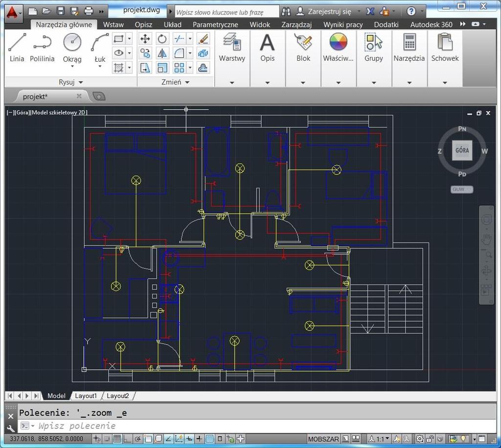Select the Rectangle draw tool

[118, 39]
